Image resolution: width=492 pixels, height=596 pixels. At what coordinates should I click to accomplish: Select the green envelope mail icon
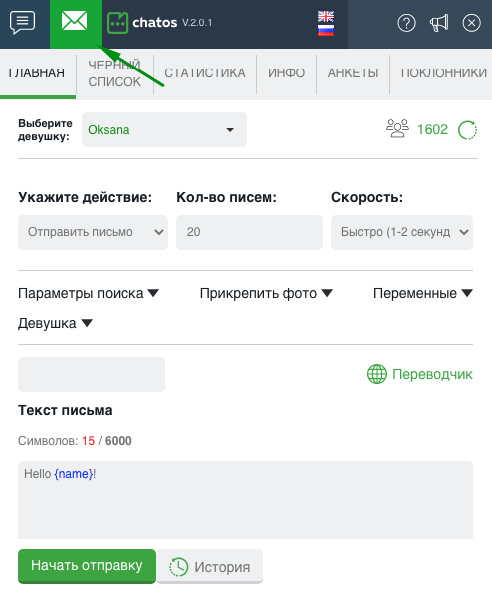coord(75,21)
